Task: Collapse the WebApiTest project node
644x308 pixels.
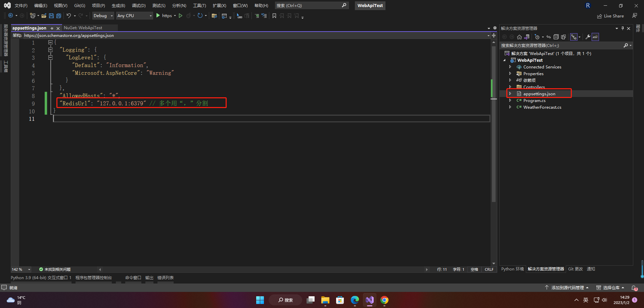Action: (504, 60)
